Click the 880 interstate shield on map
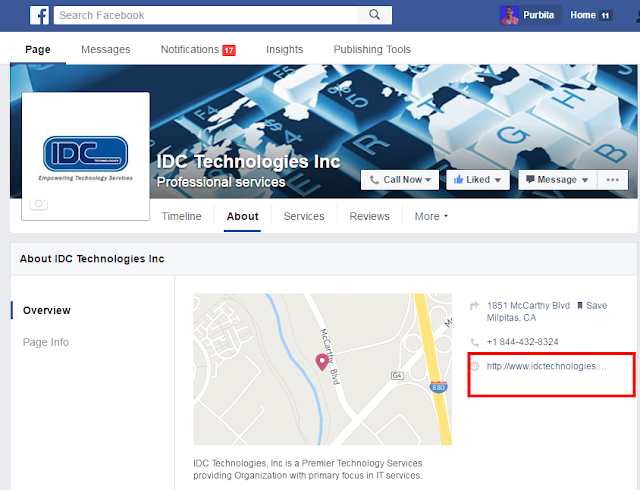The width and height of the screenshot is (640, 490). click(438, 387)
